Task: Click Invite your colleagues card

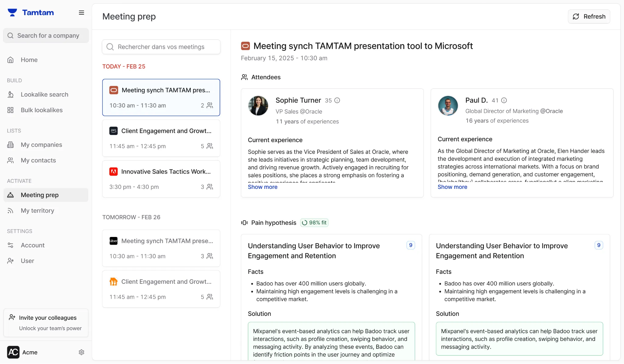Action: [46, 323]
